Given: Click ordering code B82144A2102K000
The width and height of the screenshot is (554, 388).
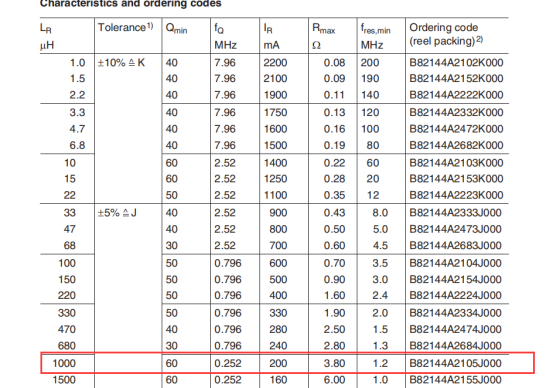Looking at the screenshot, I should pos(456,63).
